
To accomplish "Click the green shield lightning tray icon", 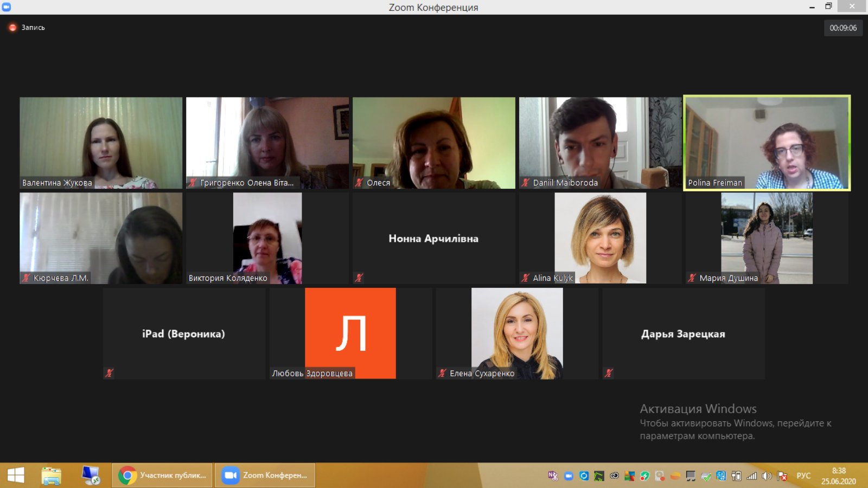I will 645,476.
